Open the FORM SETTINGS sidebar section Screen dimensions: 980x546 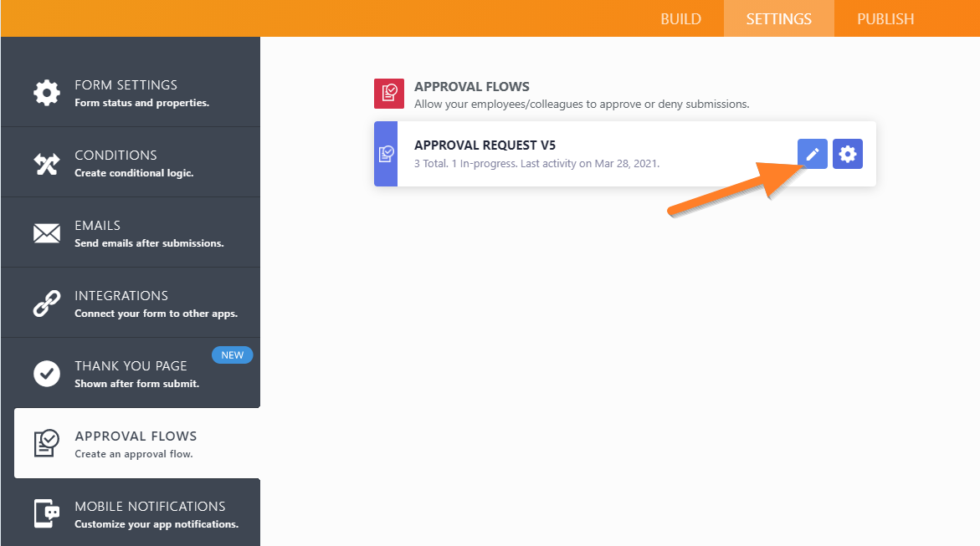tap(131, 93)
